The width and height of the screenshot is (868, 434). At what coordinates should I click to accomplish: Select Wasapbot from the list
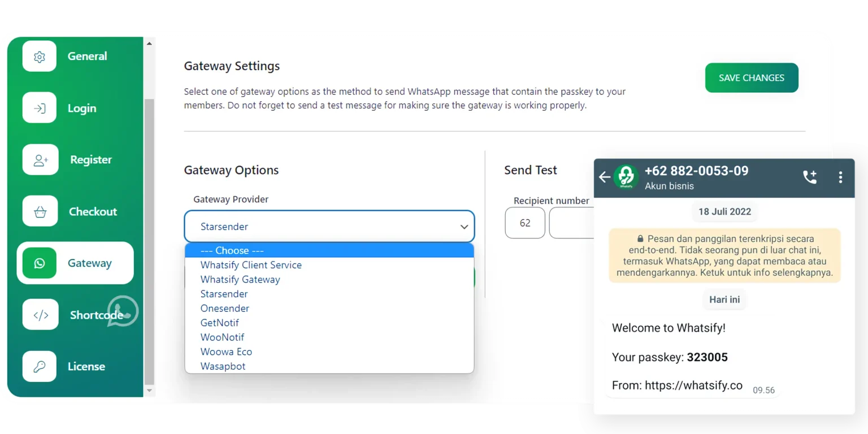tap(329, 366)
